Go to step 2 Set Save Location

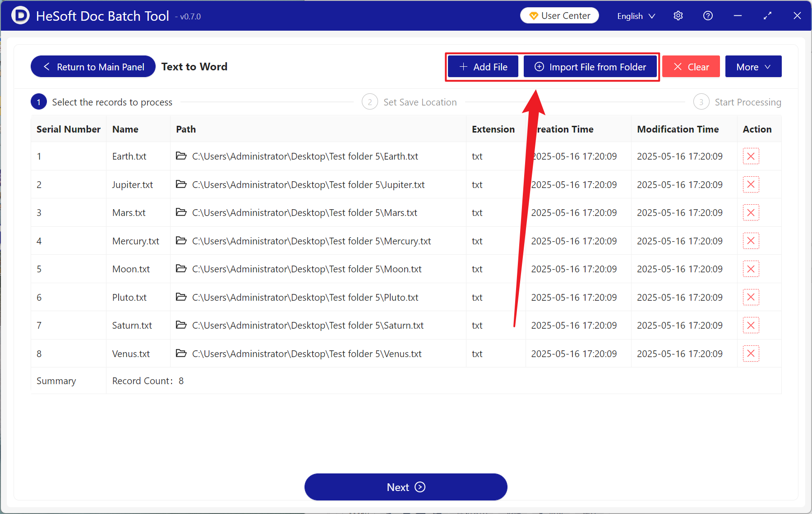point(410,102)
